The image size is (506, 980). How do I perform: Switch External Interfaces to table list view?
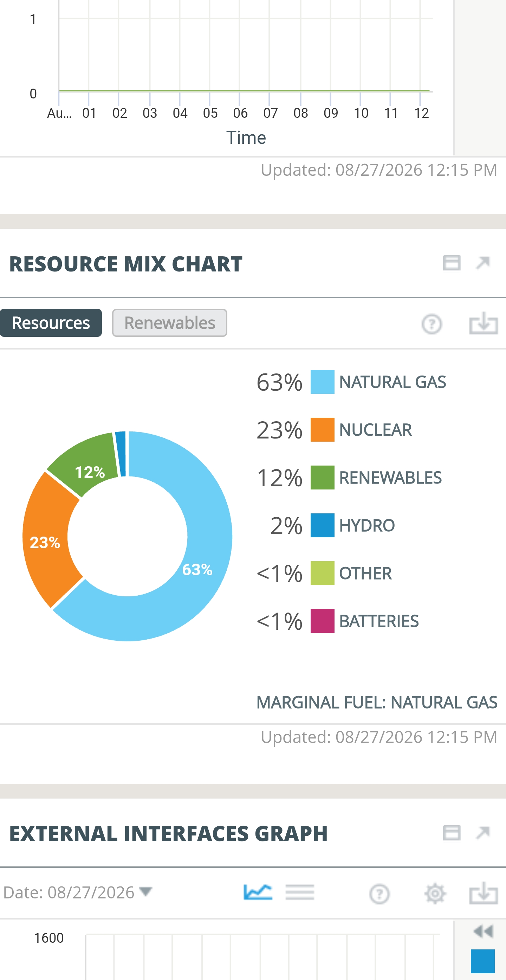tap(300, 892)
